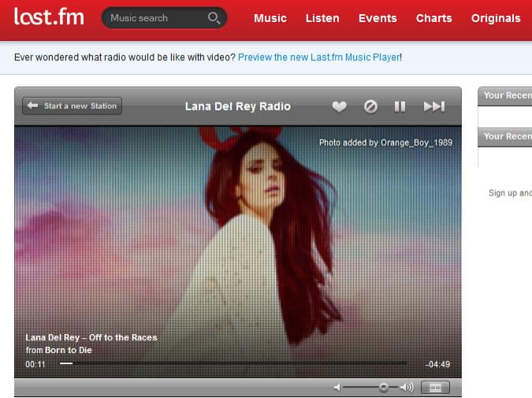Open the Music menu
This screenshot has width=532, height=398.
tap(270, 18)
